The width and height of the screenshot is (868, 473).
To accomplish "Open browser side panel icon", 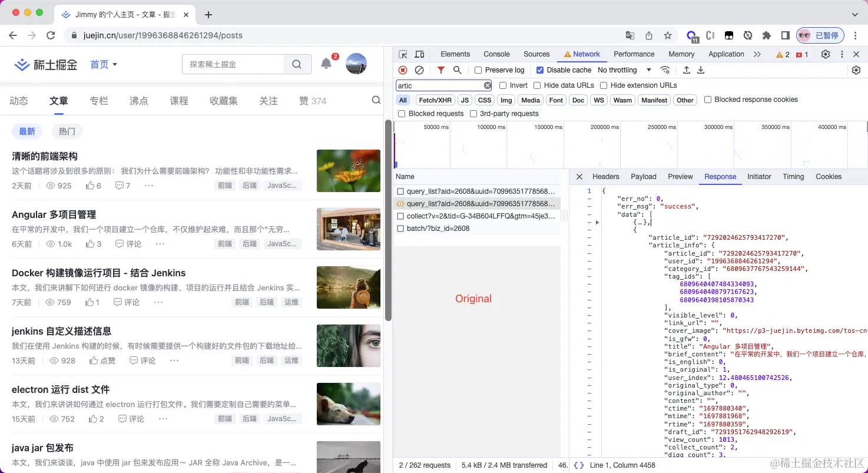I will click(786, 35).
